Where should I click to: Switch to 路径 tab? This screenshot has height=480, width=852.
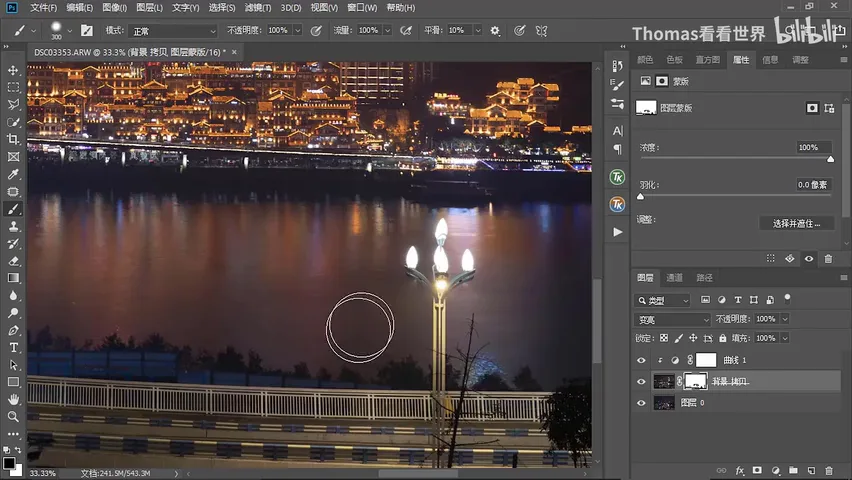[704, 278]
